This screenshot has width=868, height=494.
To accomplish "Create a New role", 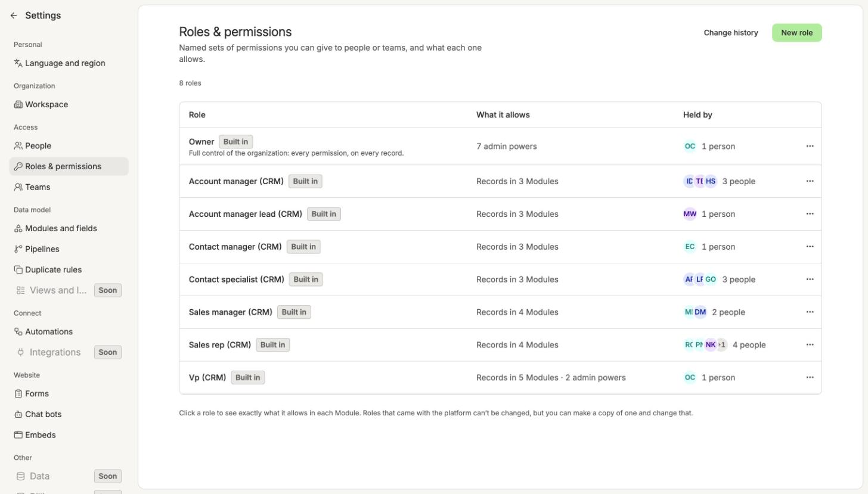I will (x=796, y=33).
